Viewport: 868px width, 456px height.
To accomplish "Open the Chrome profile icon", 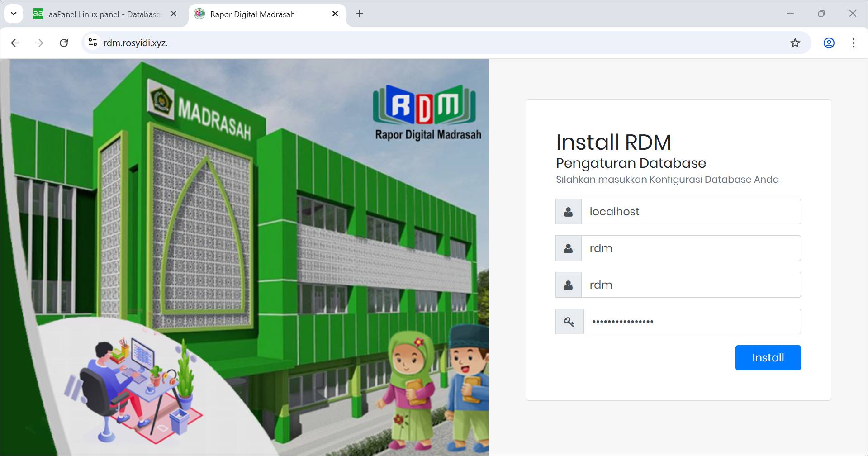I will pyautogui.click(x=829, y=43).
